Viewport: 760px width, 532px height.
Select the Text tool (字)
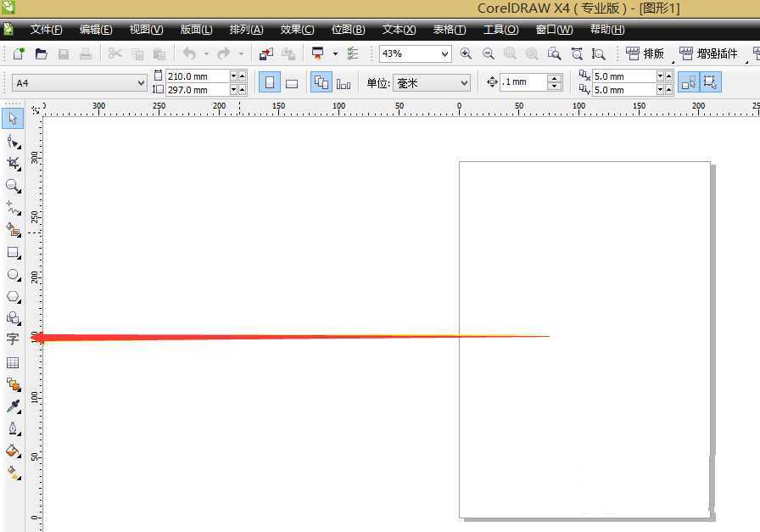point(13,339)
